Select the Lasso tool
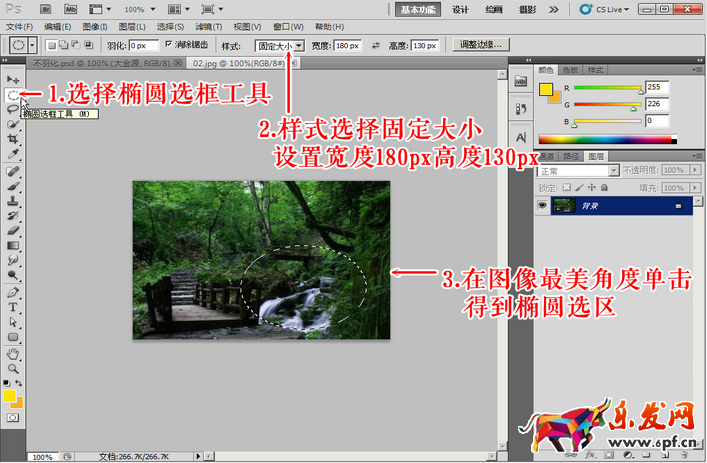707x463 pixels. tap(13, 109)
